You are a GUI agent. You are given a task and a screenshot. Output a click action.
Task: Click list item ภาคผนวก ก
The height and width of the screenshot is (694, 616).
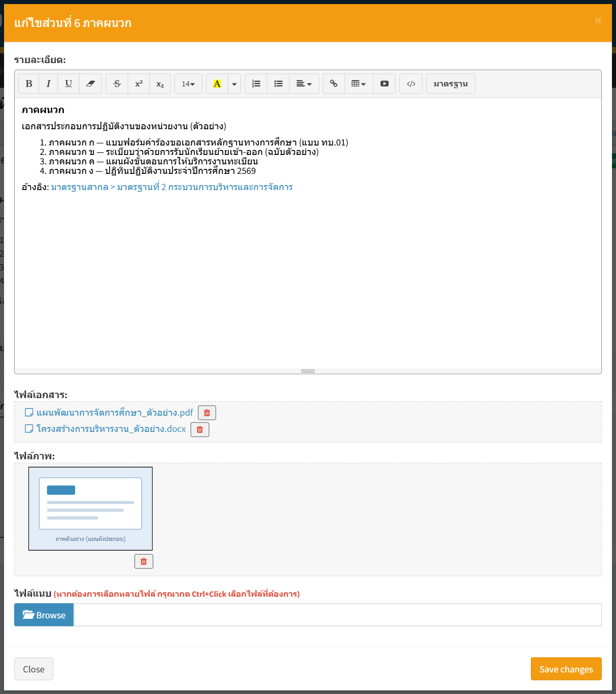[199, 143]
